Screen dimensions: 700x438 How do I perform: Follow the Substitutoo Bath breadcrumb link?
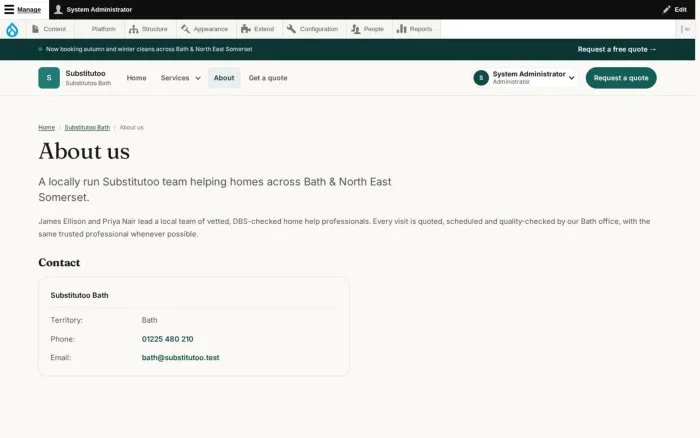(x=87, y=127)
